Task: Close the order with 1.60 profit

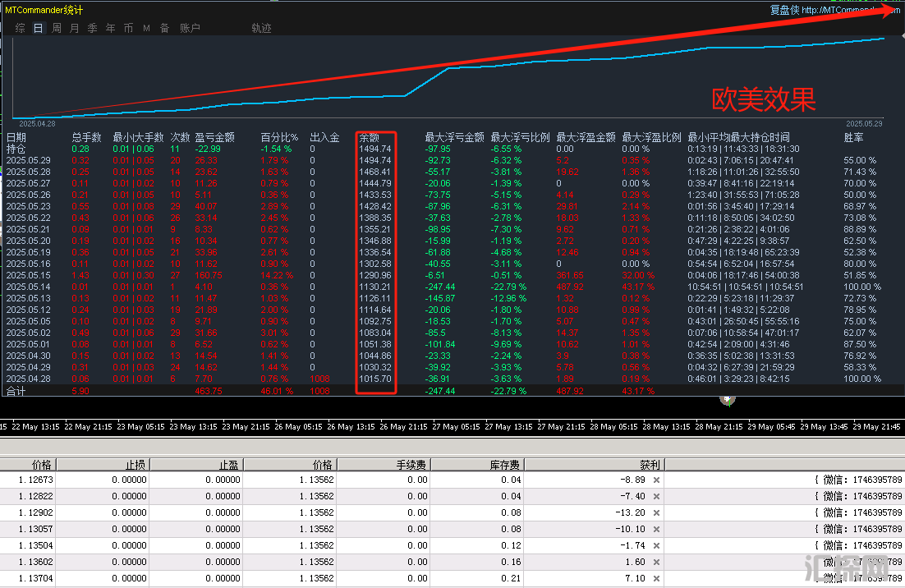Action: pyautogui.click(x=656, y=562)
